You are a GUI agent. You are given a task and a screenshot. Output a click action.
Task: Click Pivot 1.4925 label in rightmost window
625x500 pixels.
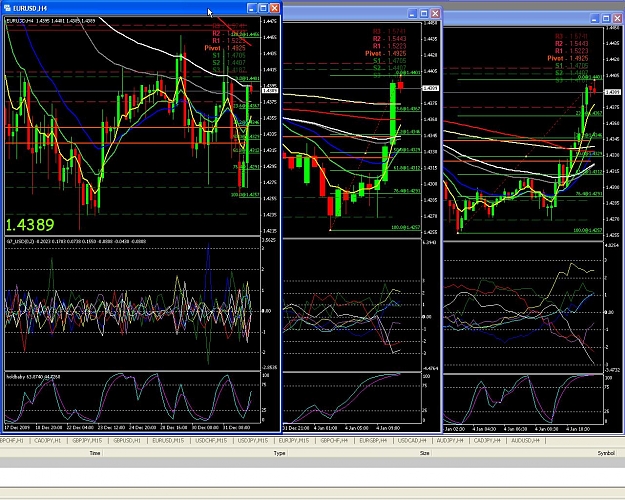click(x=568, y=58)
